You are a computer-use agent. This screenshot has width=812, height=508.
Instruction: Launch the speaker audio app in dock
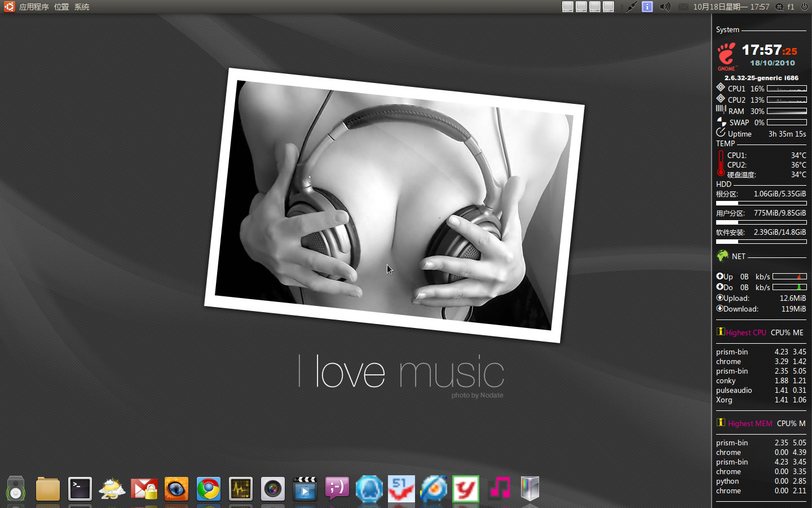(x=16, y=488)
